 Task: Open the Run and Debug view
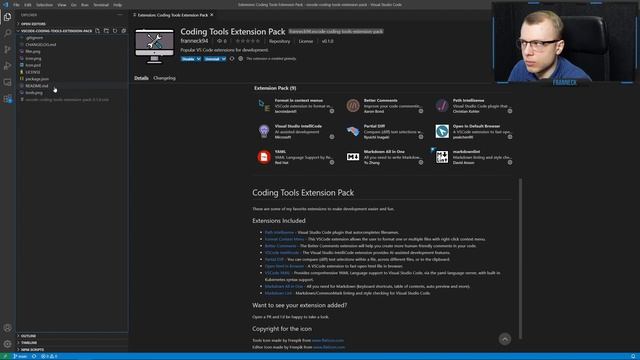(x=7, y=66)
